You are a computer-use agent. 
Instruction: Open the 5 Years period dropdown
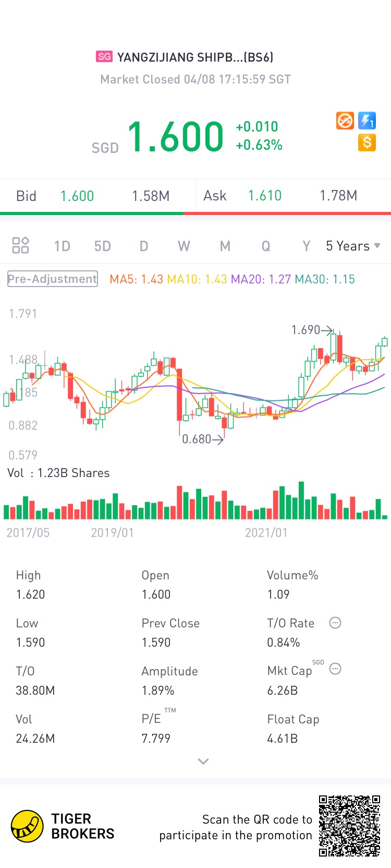(x=353, y=246)
